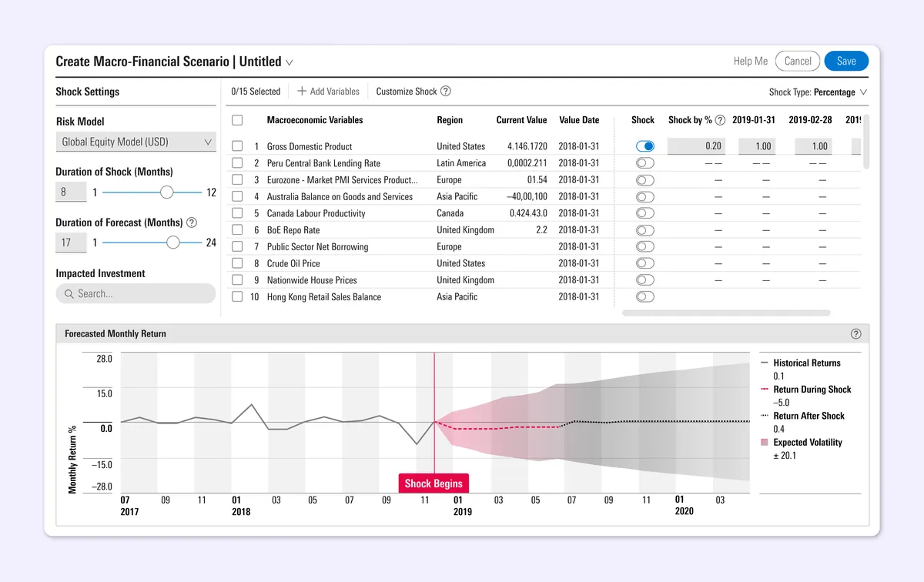
Task: Click the Return After Shock legend entry
Action: [x=809, y=416]
